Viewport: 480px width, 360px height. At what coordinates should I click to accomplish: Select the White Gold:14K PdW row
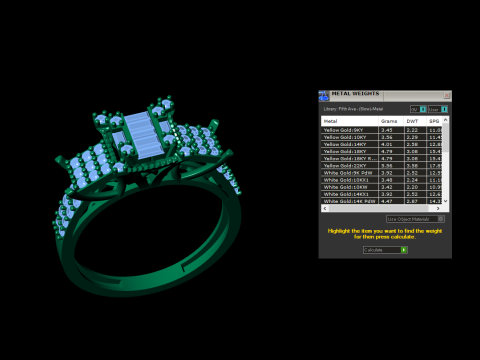click(x=382, y=201)
